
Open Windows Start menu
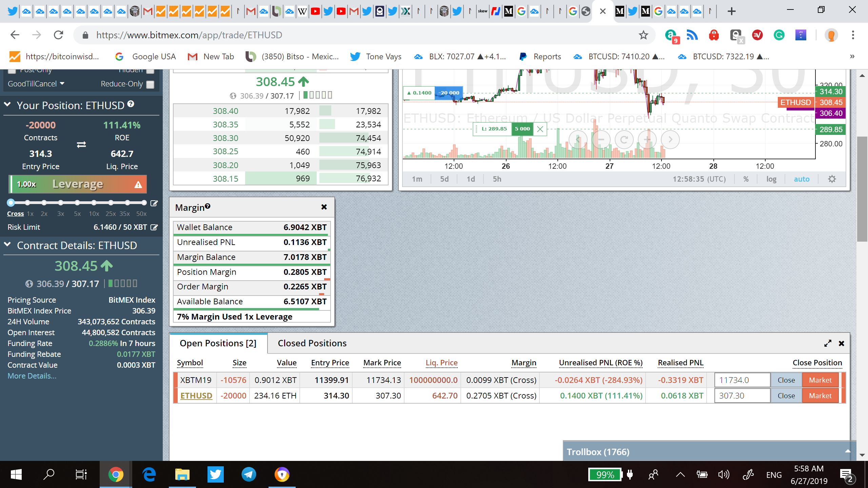pyautogui.click(x=16, y=474)
